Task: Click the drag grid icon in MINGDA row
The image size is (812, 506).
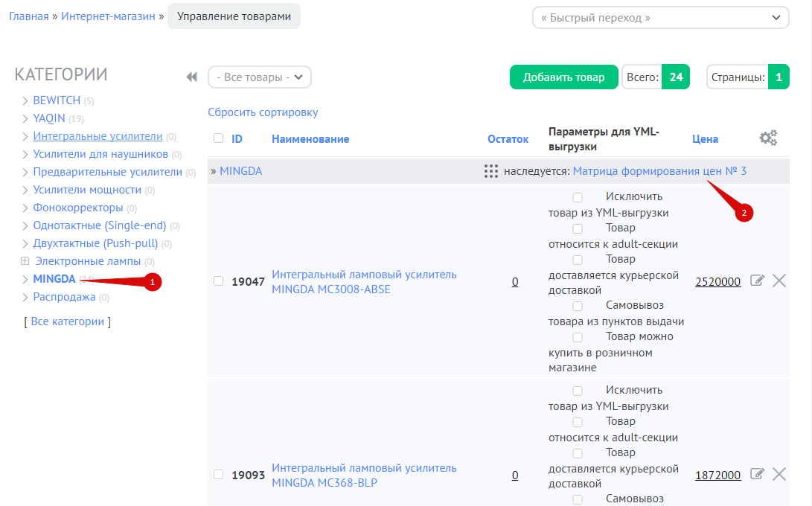Action: (x=490, y=171)
